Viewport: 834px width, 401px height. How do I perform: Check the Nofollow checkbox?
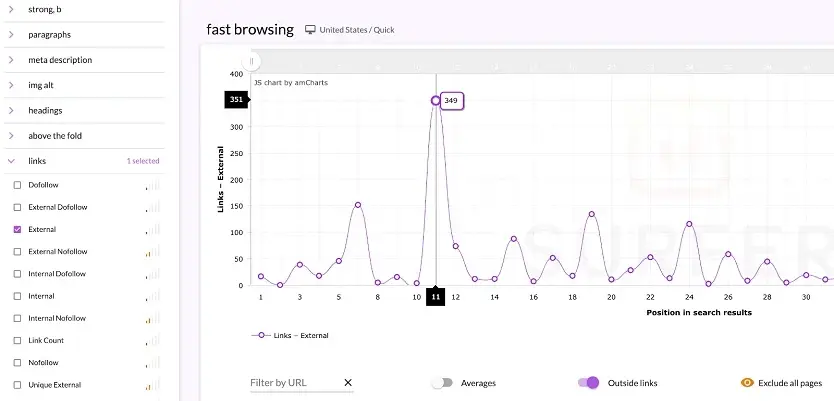[x=17, y=363]
